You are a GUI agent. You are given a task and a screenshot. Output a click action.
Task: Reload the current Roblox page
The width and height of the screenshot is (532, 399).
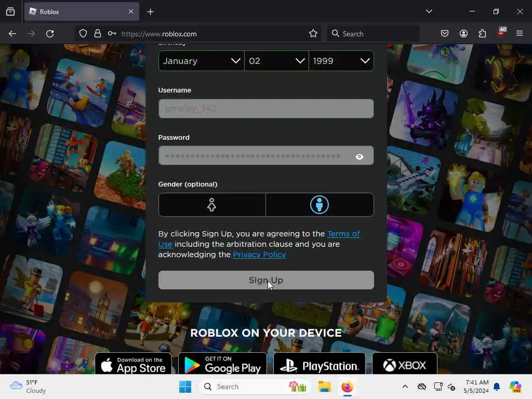(50, 34)
